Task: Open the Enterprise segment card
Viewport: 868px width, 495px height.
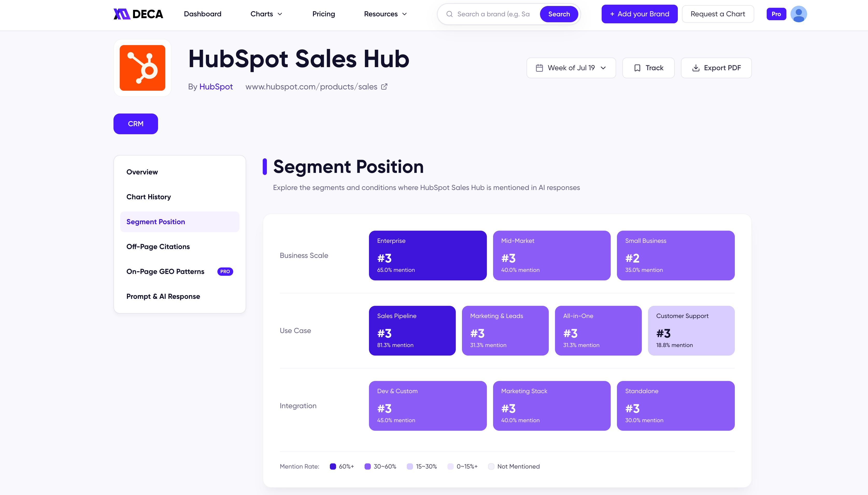Action: [x=428, y=256]
